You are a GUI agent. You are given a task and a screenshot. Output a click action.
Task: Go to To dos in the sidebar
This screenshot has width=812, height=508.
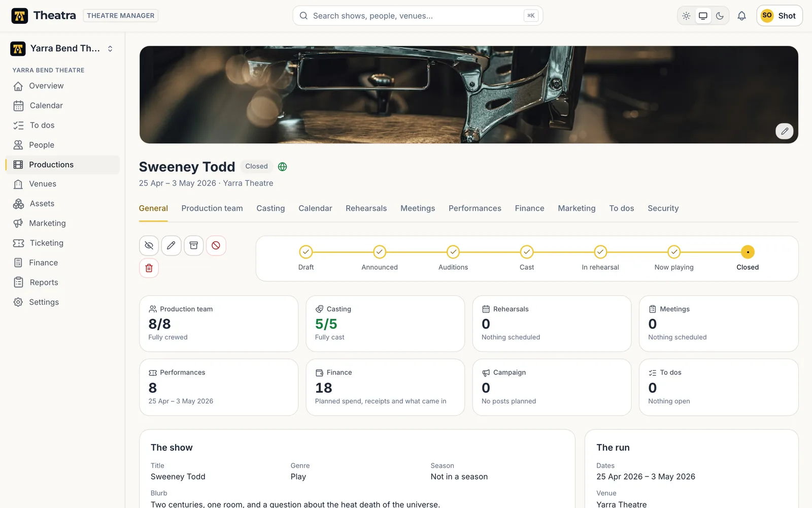point(62,125)
